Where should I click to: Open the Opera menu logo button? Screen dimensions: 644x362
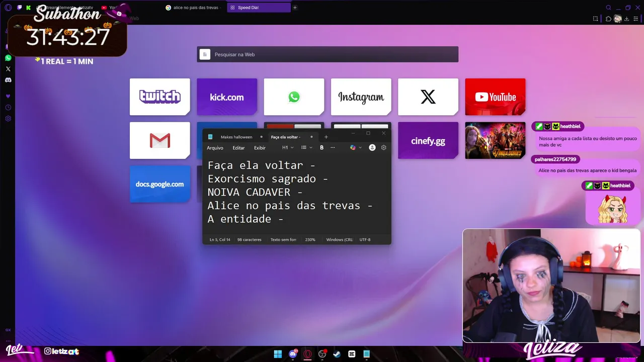[x=8, y=8]
